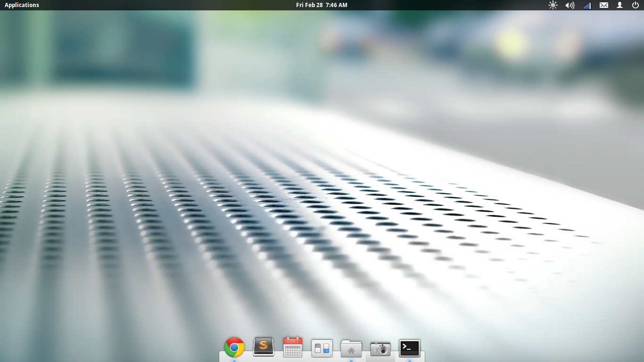The image size is (644, 362).
Task: Open the sound volume indicator
Action: pos(570,5)
